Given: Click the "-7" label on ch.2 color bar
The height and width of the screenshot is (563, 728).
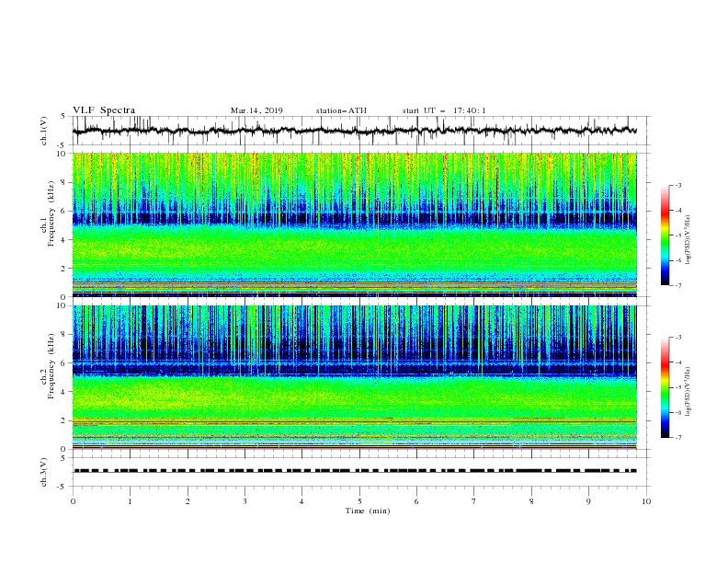Looking at the screenshot, I should click(x=677, y=438).
